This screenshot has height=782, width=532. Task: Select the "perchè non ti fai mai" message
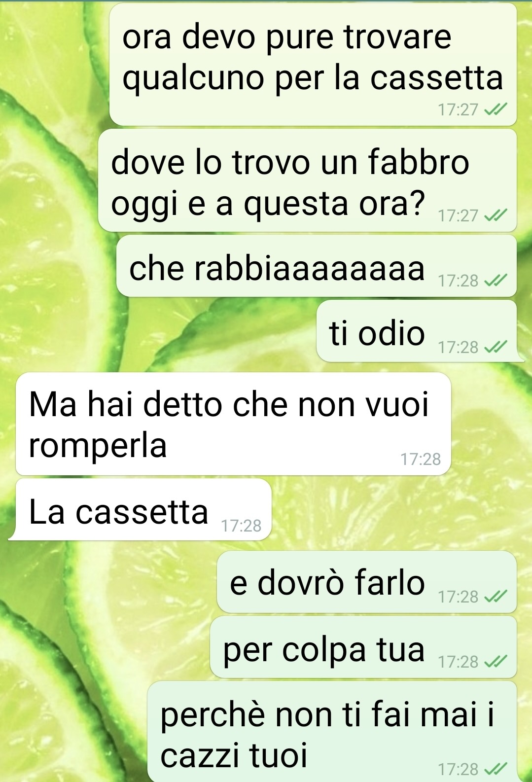click(x=332, y=732)
